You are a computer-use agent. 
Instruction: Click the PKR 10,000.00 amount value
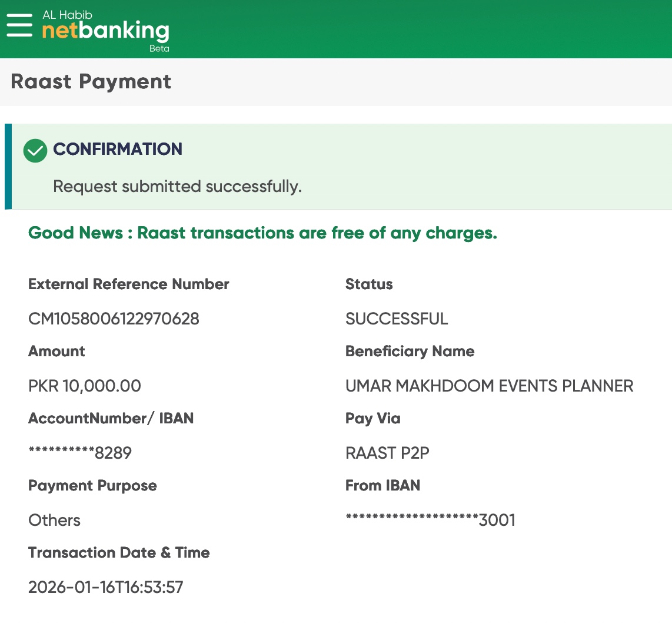click(x=85, y=386)
